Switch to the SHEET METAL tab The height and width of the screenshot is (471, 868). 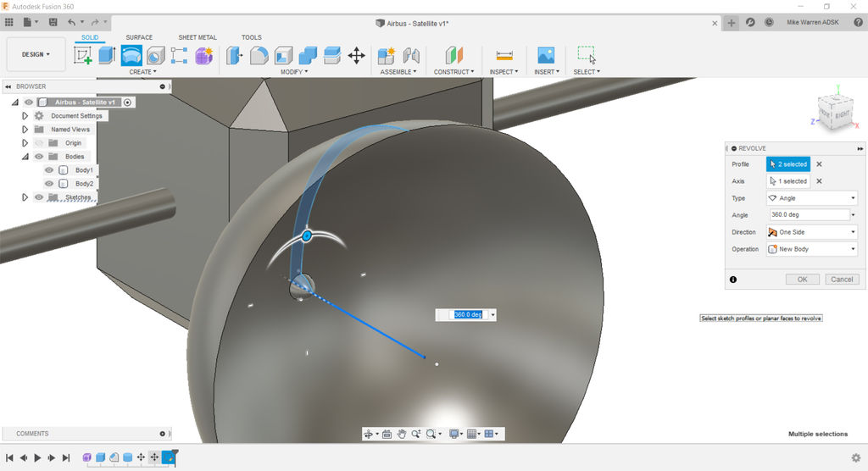(198, 37)
